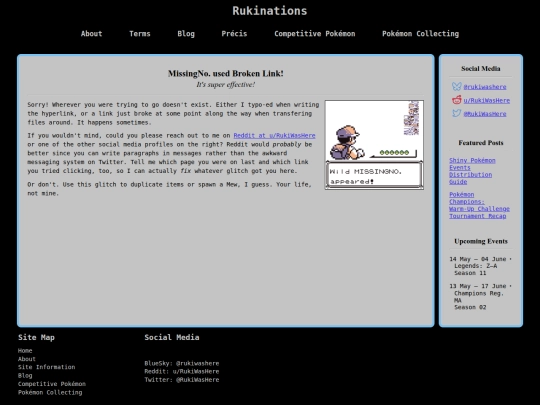The height and width of the screenshot is (405, 540).
Task: Open Pokémon Collecting in top navigation
Action: pos(420,34)
